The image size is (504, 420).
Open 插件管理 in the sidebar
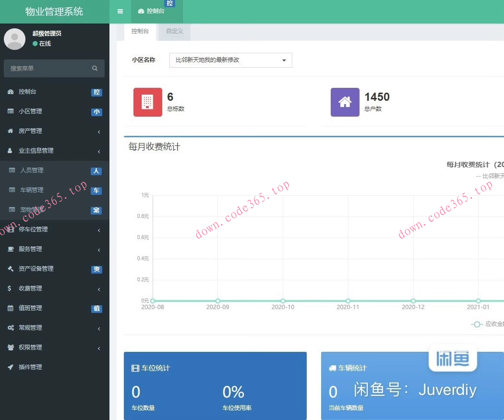[x=55, y=367]
